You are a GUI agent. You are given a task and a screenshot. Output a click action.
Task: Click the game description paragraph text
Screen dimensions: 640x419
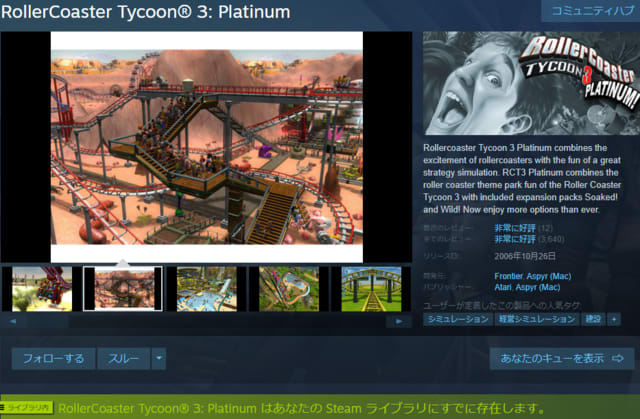point(522,179)
